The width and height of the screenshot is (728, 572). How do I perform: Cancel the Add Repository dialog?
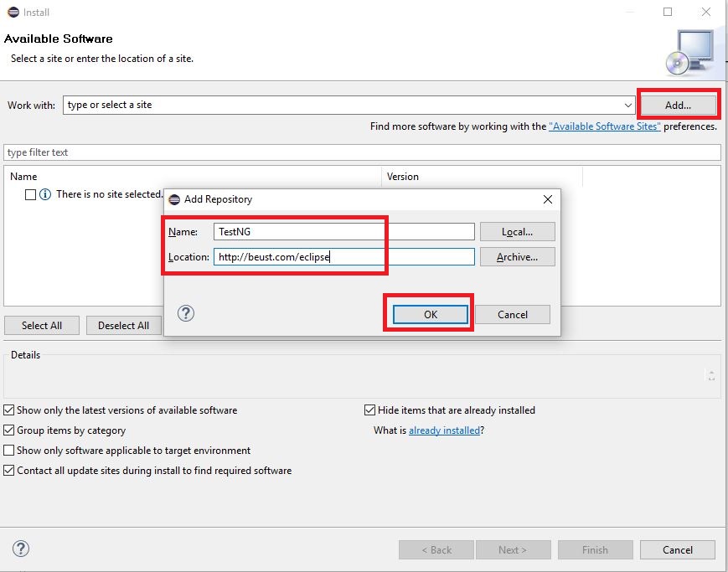pyautogui.click(x=514, y=316)
